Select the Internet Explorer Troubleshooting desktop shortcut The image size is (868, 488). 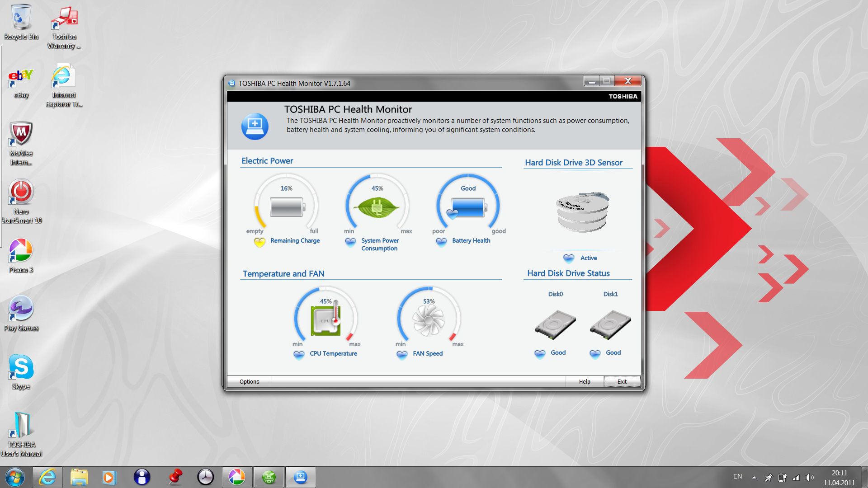pos(64,86)
